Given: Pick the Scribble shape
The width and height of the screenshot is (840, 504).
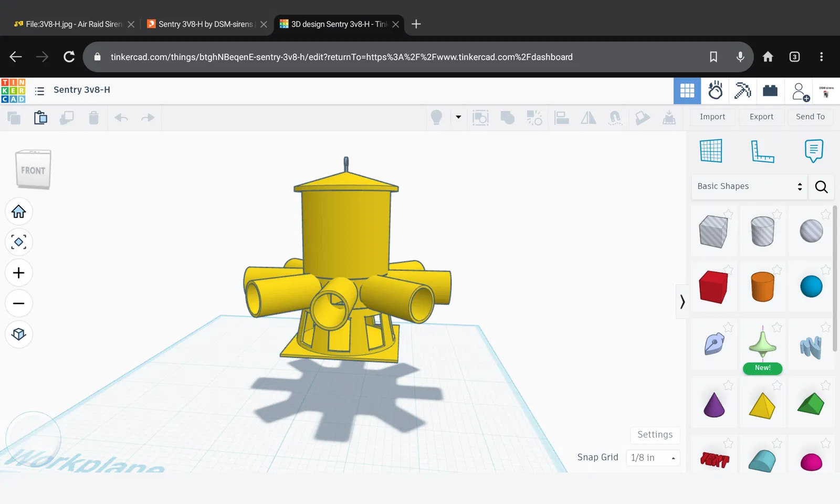Looking at the screenshot, I should click(x=714, y=344).
